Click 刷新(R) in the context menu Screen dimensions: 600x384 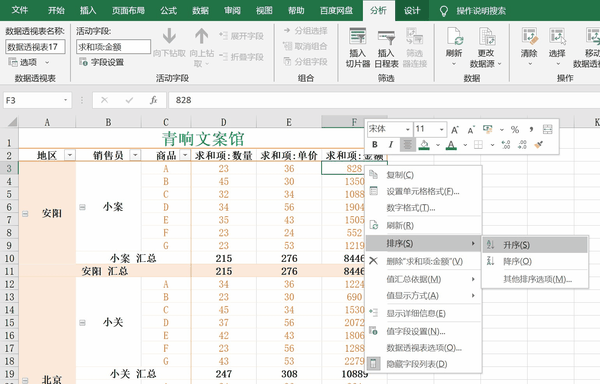(x=424, y=225)
